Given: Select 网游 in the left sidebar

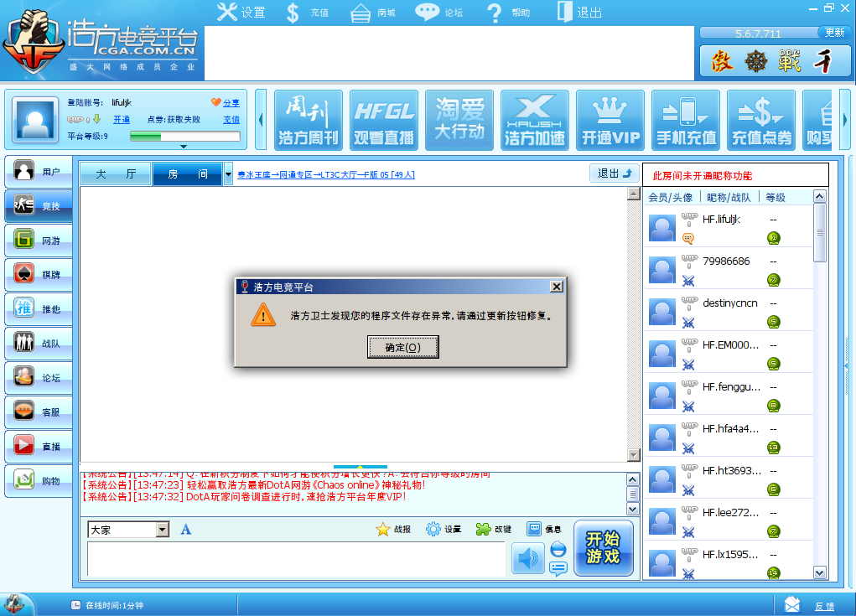Looking at the screenshot, I should (x=39, y=240).
